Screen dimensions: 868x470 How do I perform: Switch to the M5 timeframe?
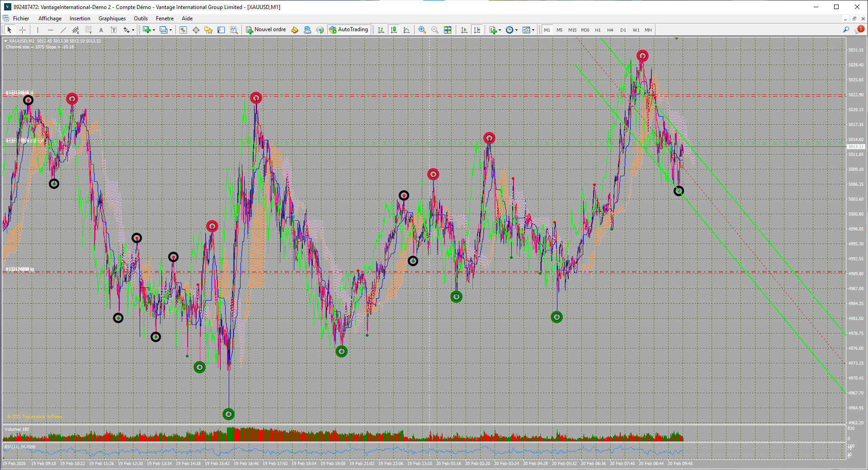click(x=560, y=30)
